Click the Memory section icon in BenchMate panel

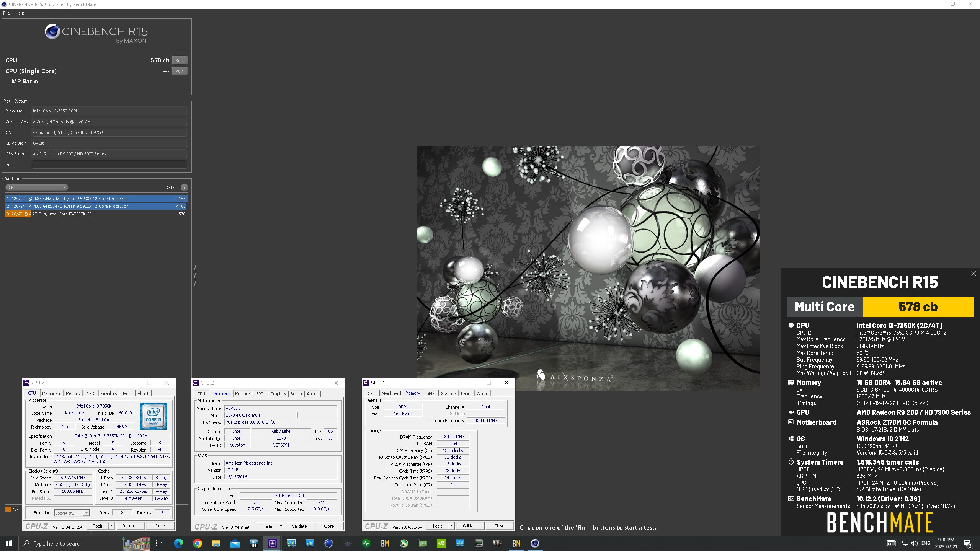click(x=791, y=382)
